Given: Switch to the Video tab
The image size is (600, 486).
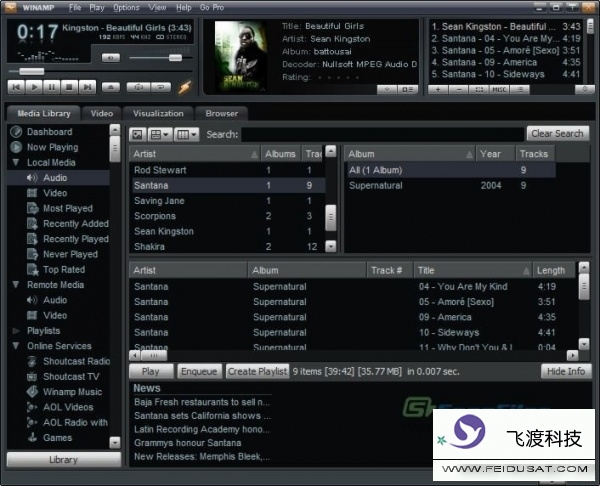Looking at the screenshot, I should 102,114.
